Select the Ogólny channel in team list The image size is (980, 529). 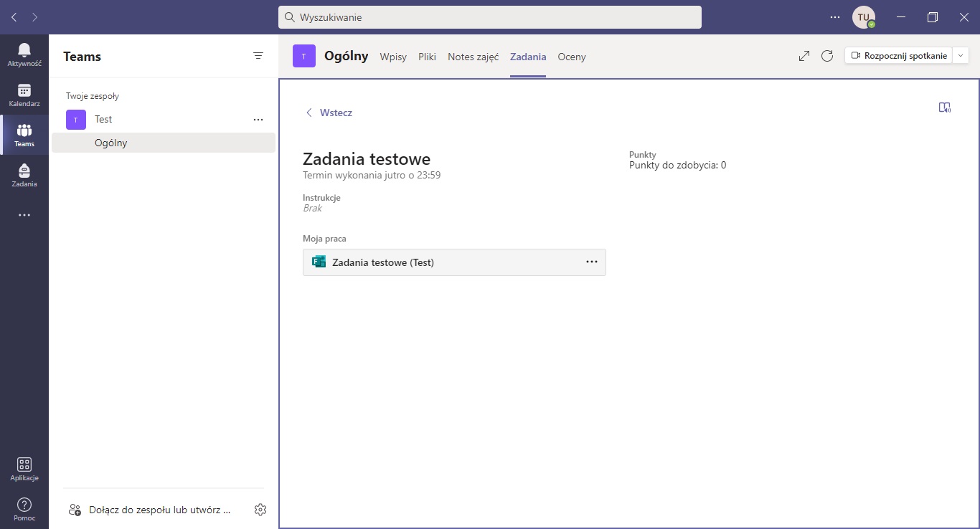[111, 143]
